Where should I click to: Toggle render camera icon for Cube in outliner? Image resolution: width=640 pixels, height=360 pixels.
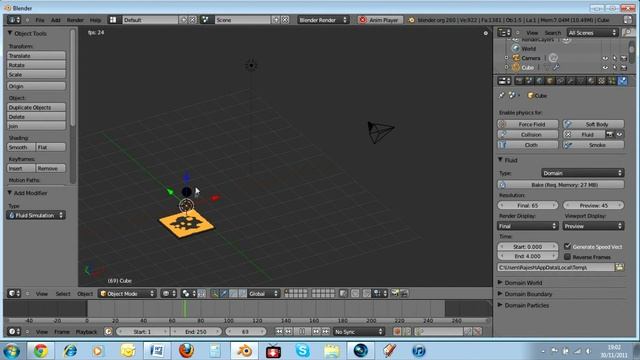[623, 68]
